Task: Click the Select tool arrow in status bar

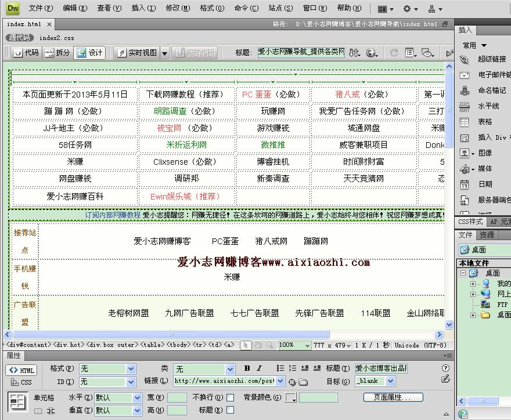Action: pos(246,345)
